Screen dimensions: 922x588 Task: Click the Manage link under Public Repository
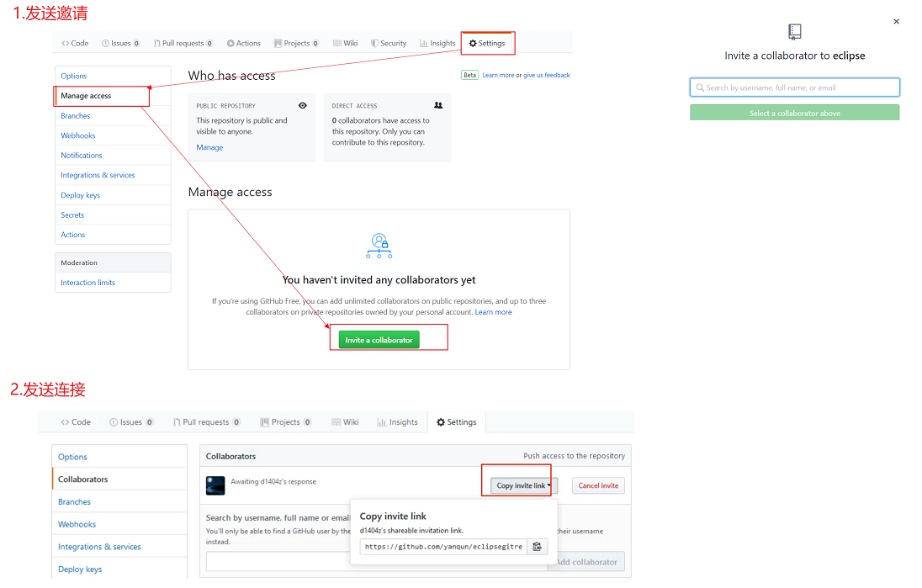coord(209,147)
